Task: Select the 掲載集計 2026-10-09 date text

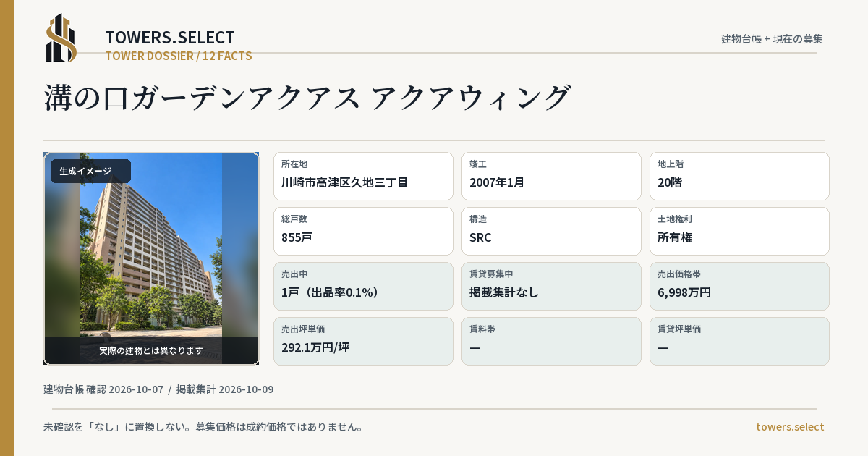Action: [225, 389]
